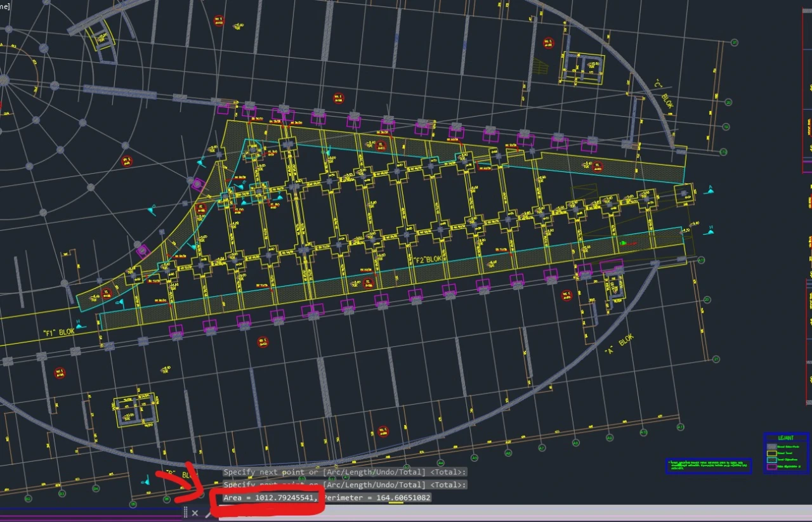The image size is (812, 522).
Task: Select the yellow rectangle swatch in LEJANT legend
Action: point(771,453)
